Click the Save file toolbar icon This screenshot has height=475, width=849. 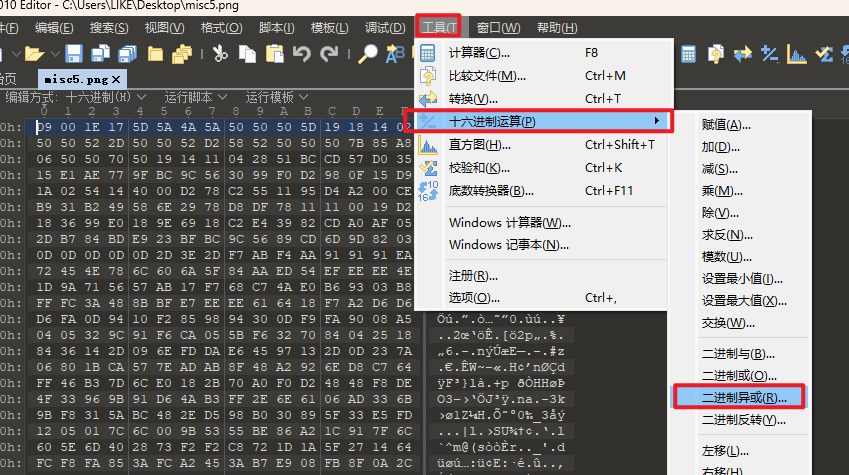pyautogui.click(x=75, y=53)
